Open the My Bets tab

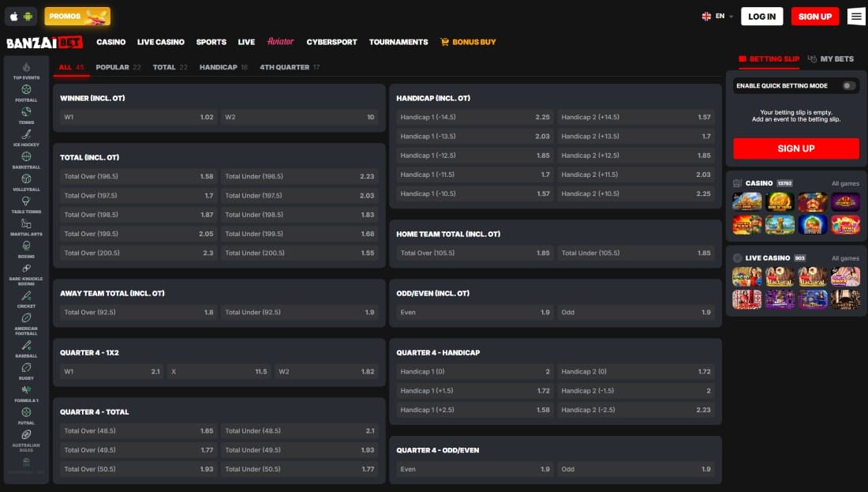(830, 58)
